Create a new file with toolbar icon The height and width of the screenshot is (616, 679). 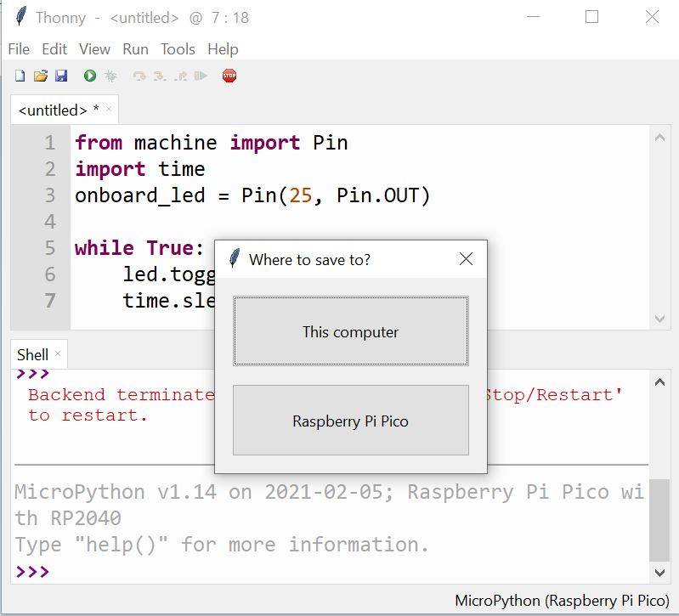(20, 76)
